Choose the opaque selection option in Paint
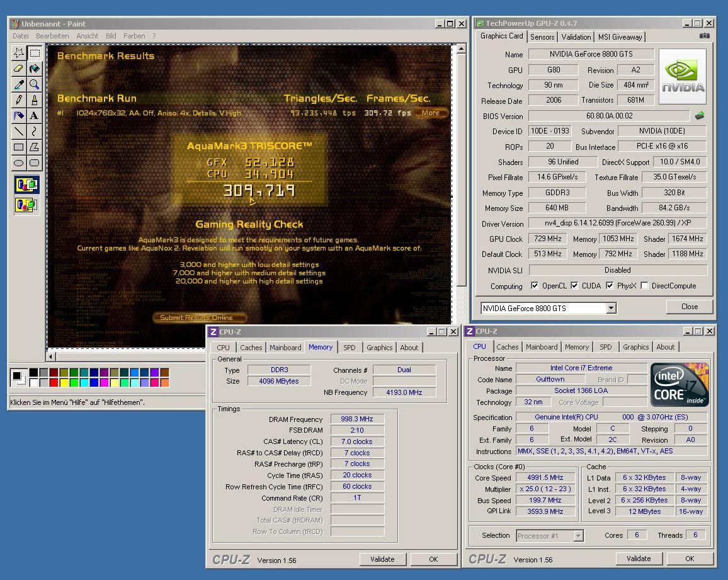Viewport: 728px width, 580px height. [x=26, y=185]
